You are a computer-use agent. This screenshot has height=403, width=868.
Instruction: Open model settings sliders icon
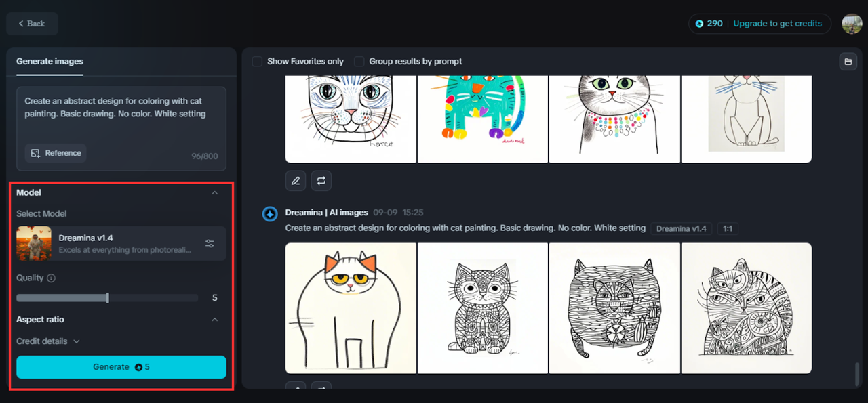coord(210,244)
